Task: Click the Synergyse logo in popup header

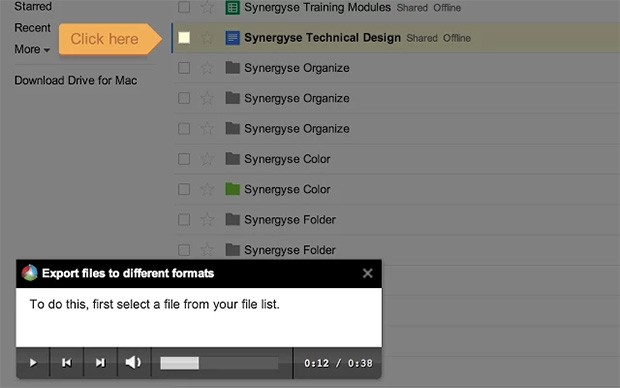Action: point(29,273)
